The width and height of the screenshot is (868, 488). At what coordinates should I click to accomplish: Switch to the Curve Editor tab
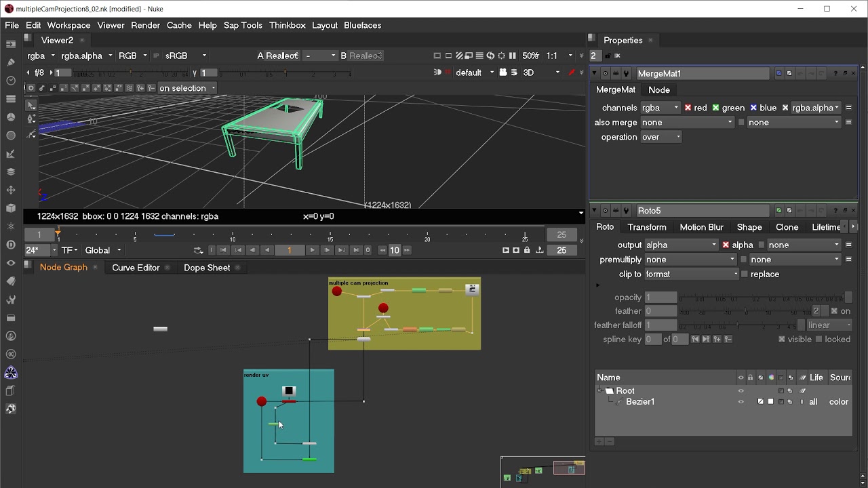(136, 268)
